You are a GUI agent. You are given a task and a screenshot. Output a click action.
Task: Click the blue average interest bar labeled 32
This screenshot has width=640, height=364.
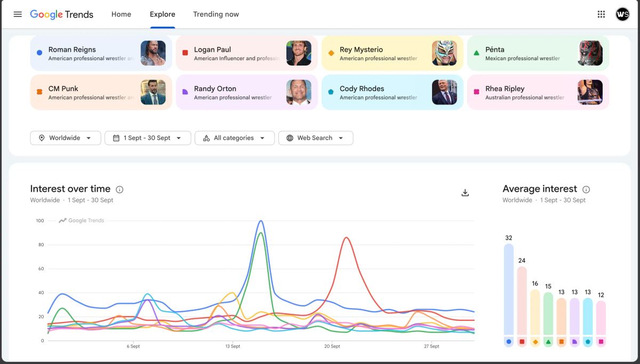coord(509,289)
